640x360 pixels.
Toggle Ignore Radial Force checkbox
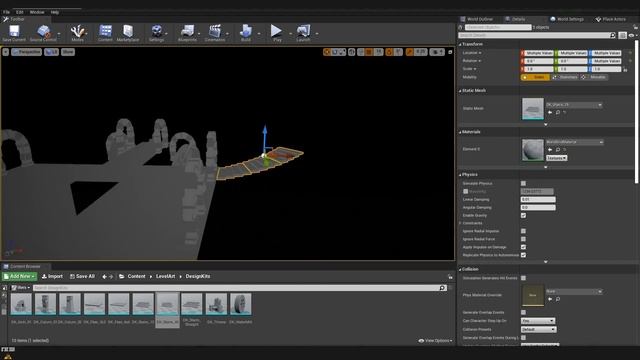tap(523, 239)
